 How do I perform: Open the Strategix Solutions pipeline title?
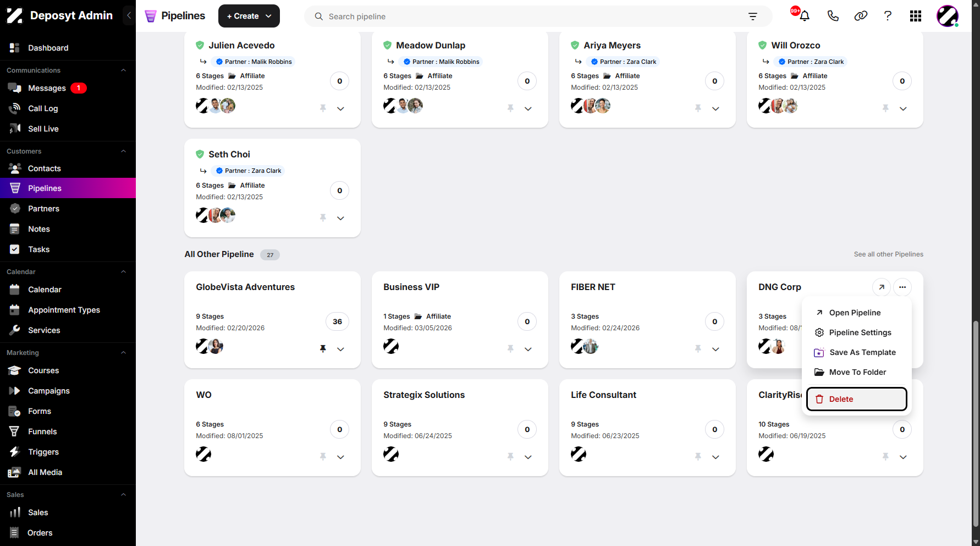(424, 395)
